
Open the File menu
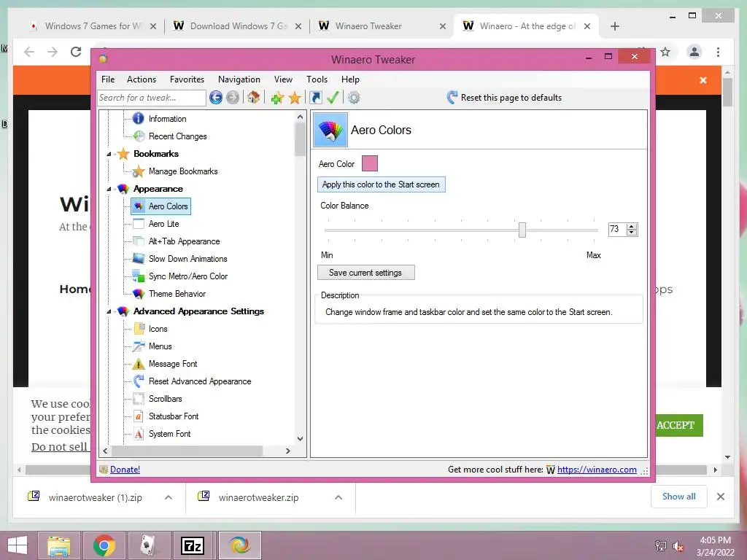click(x=108, y=79)
